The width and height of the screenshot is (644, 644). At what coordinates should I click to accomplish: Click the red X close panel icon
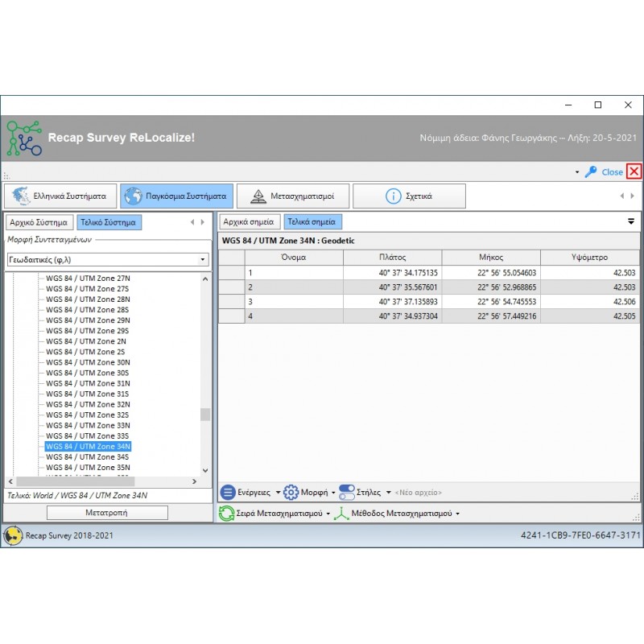(x=634, y=171)
